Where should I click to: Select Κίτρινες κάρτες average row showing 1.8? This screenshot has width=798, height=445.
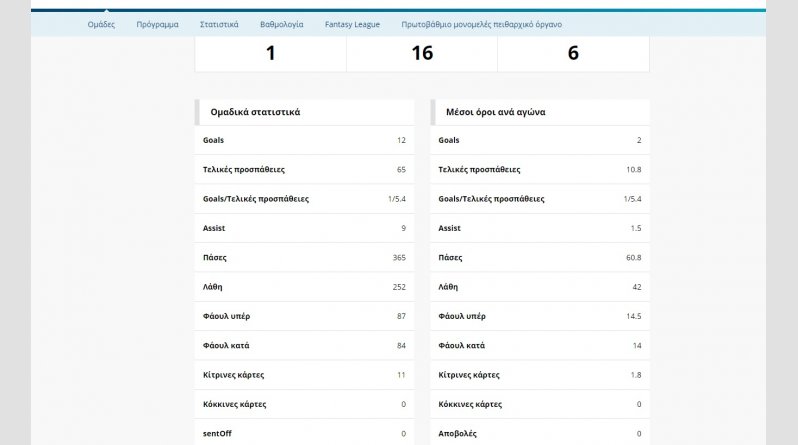(540, 375)
